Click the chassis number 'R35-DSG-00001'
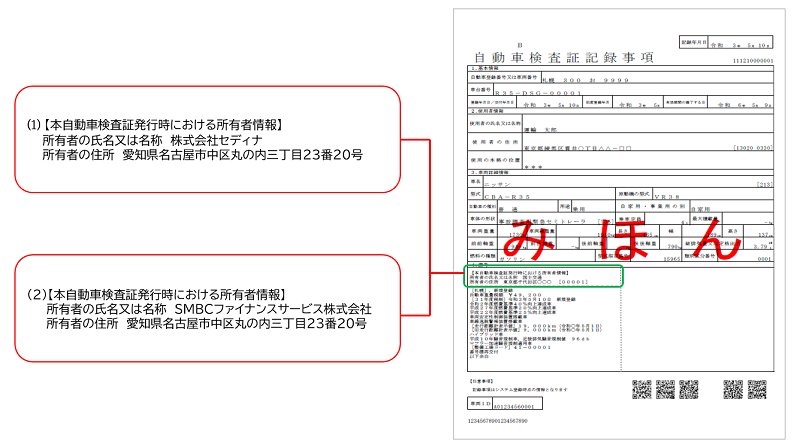800x448 pixels. click(538, 93)
